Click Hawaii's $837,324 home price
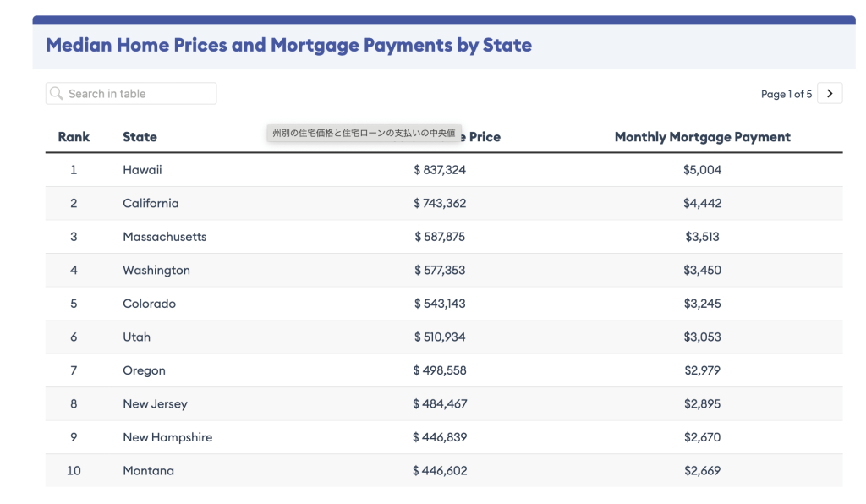866x504 pixels. (440, 170)
